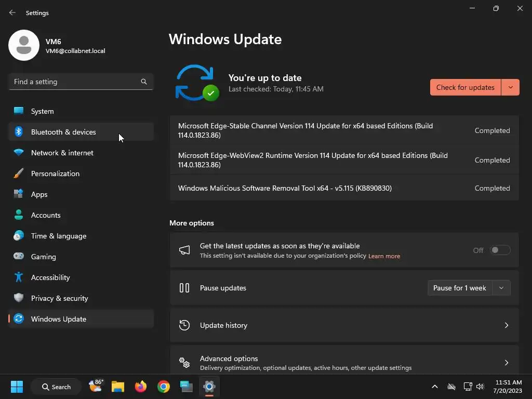Click the pause icon beside Pause updates

[184, 288]
